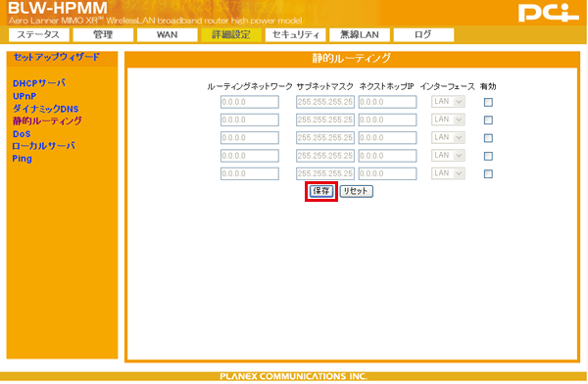
Task: Open the ステータス tab
Action: coord(38,35)
